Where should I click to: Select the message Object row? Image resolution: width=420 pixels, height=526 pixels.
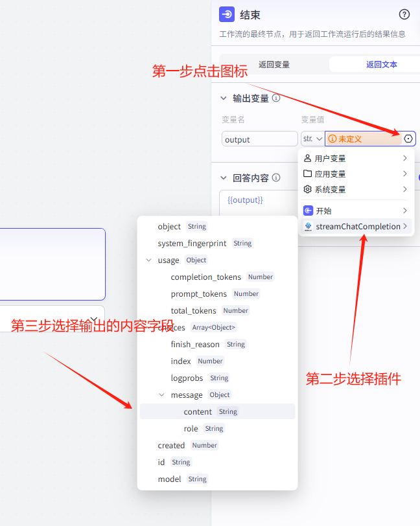pos(217,395)
